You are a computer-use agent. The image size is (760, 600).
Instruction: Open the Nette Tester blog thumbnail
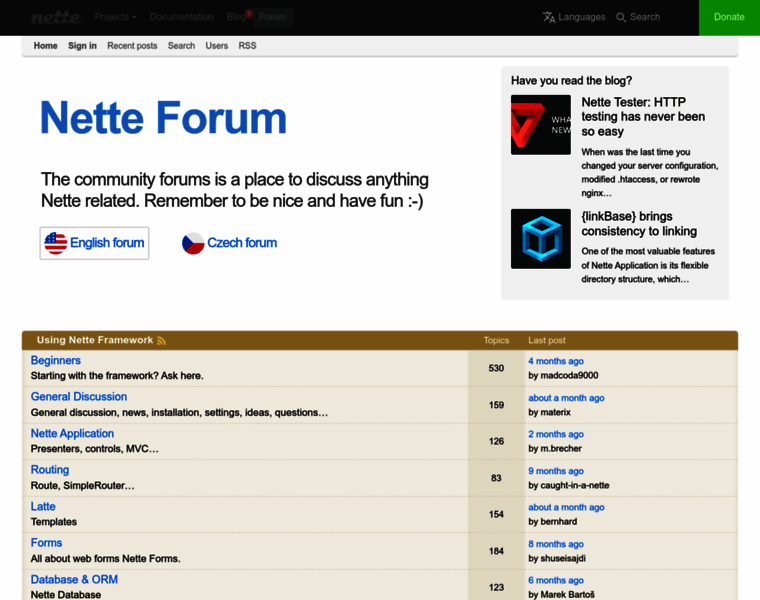point(540,125)
